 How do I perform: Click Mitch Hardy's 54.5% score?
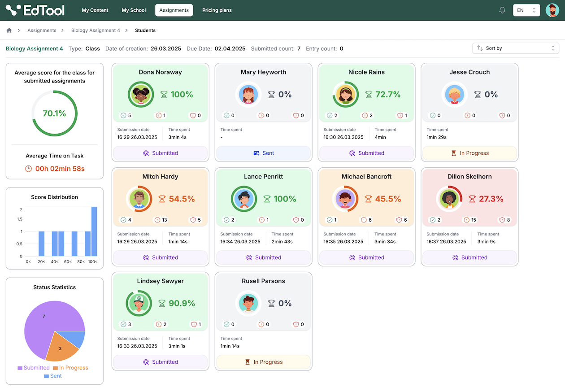coord(182,199)
